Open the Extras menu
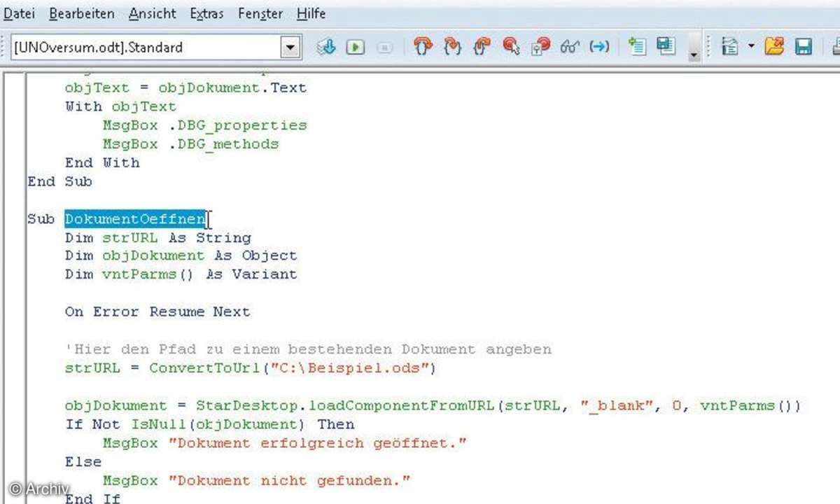The width and height of the screenshot is (840, 504). point(206,13)
